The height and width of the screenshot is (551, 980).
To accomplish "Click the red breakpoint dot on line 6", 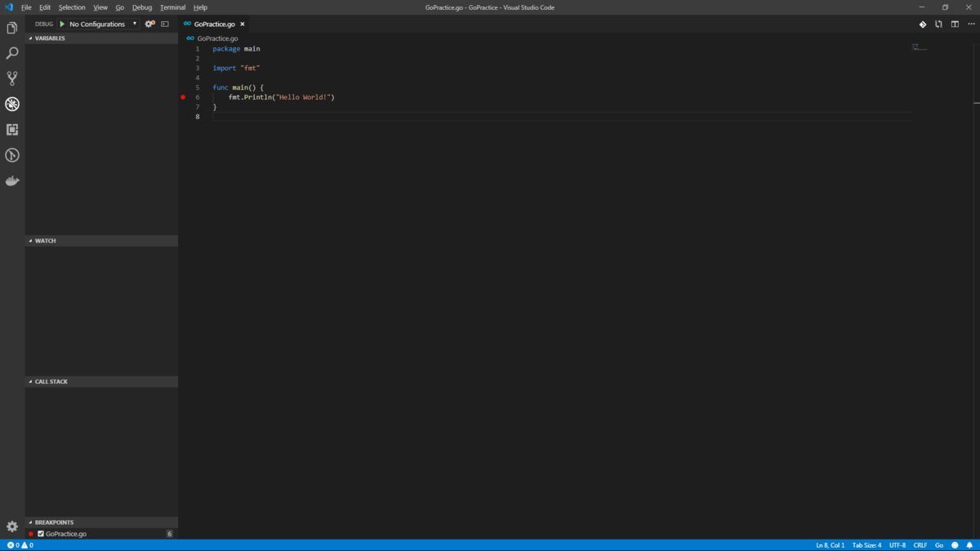I will coord(183,97).
